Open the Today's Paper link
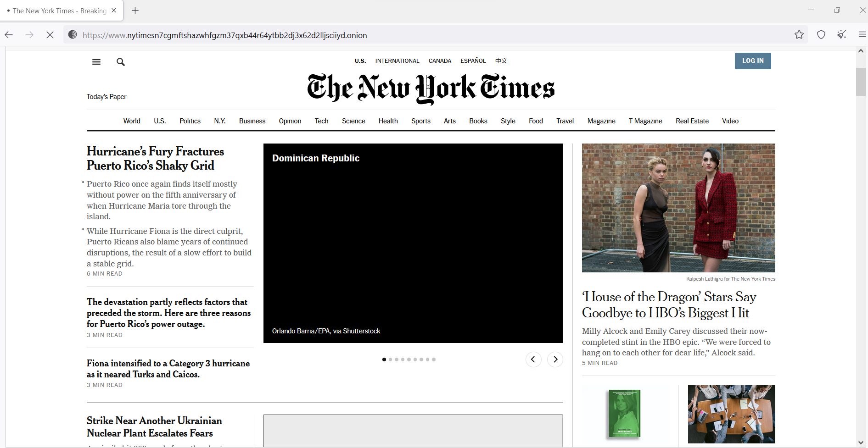Image resolution: width=868 pixels, height=448 pixels. (106, 97)
